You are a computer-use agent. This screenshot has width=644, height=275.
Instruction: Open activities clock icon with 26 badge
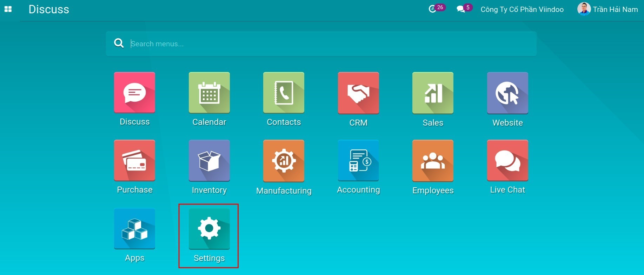click(x=437, y=8)
